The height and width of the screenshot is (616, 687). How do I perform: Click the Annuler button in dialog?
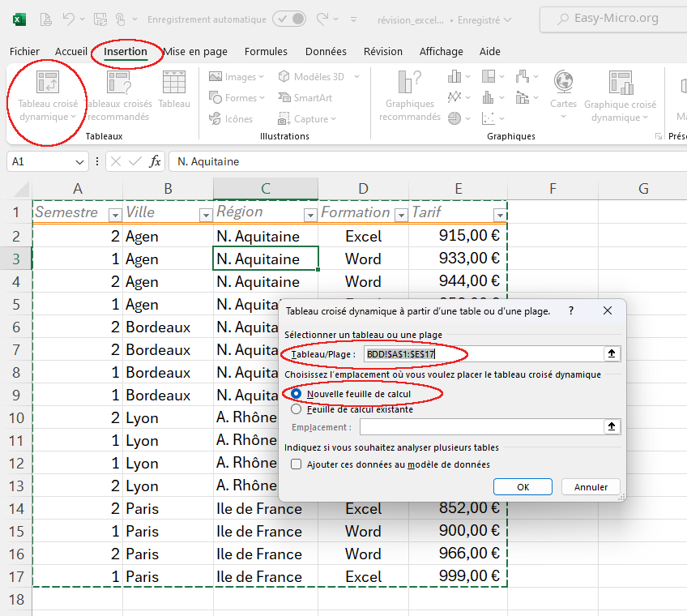tap(591, 486)
